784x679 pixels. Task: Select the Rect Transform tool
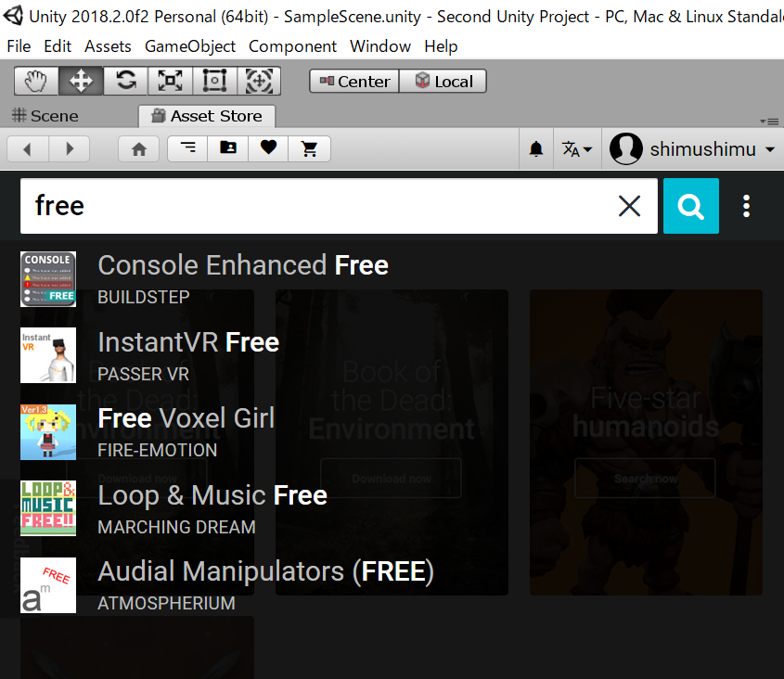214,82
